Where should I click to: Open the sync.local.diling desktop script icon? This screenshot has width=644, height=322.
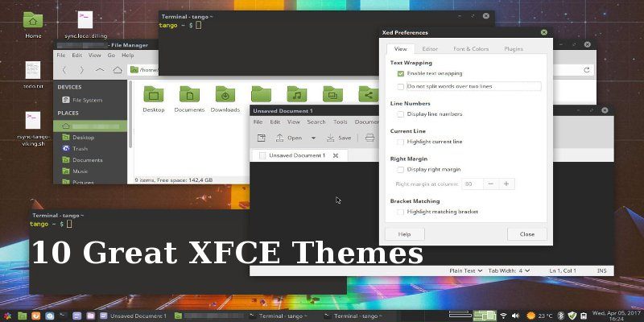tap(85, 19)
